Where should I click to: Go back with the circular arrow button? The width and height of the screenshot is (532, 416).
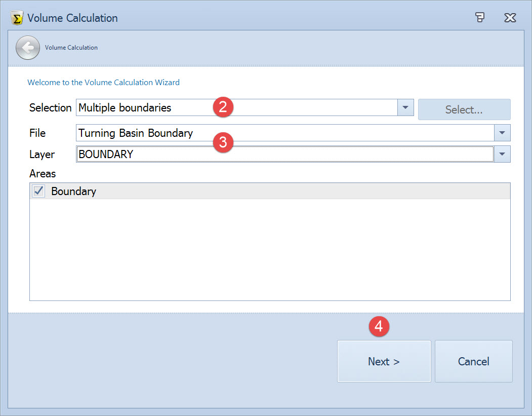[x=27, y=48]
